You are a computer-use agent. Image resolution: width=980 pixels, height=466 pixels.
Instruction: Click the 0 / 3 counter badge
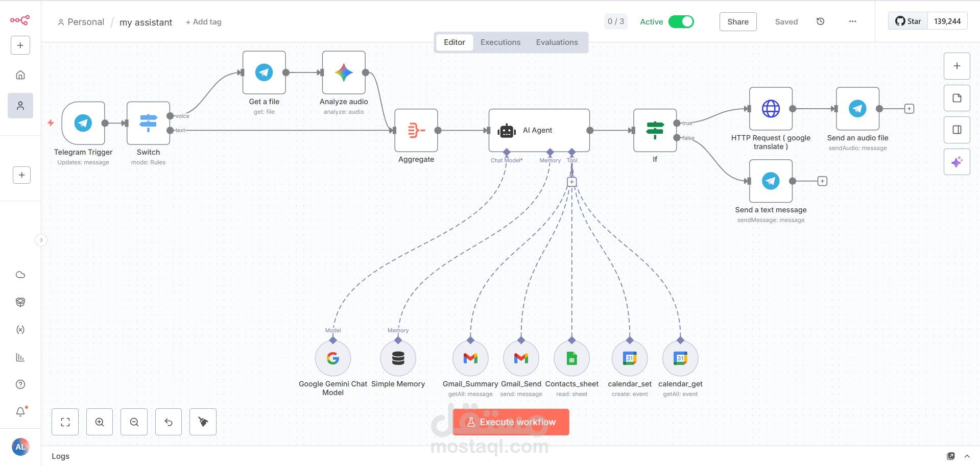coord(616,21)
